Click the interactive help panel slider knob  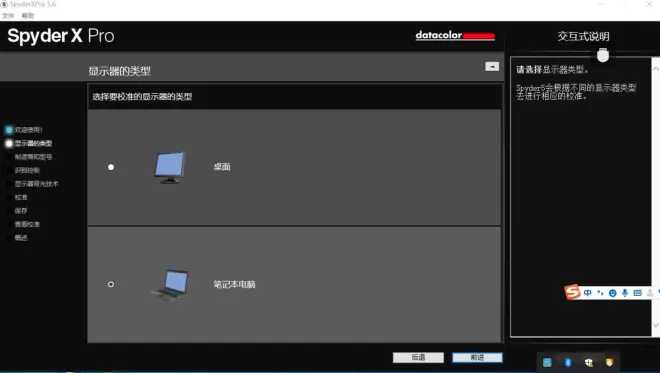pyautogui.click(x=603, y=55)
